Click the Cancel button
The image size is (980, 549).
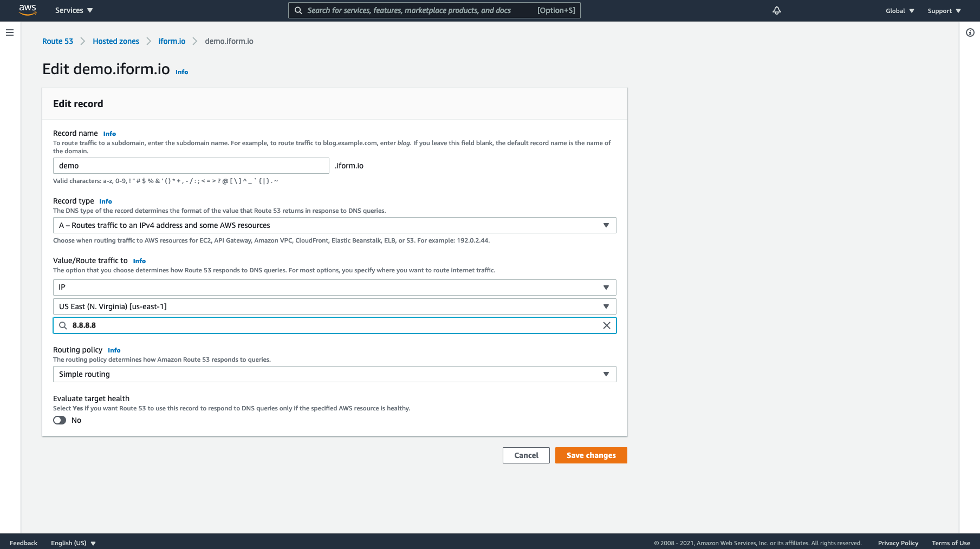point(526,455)
